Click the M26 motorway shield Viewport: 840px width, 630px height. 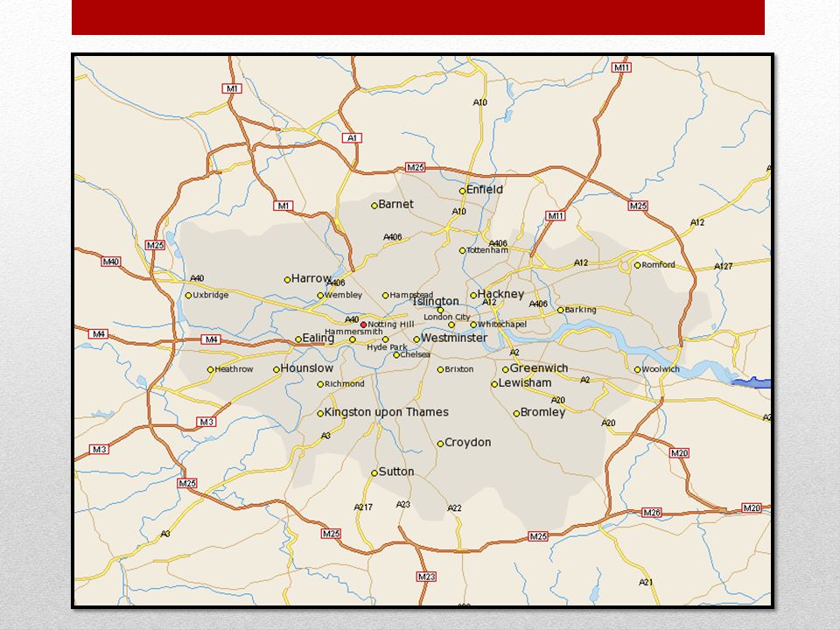click(651, 512)
